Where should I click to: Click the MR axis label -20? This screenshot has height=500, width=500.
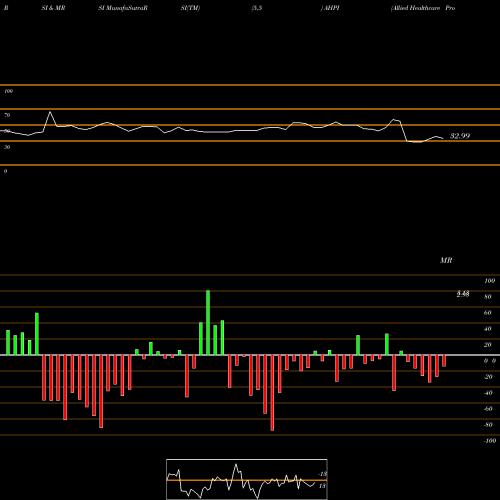pos(488,377)
